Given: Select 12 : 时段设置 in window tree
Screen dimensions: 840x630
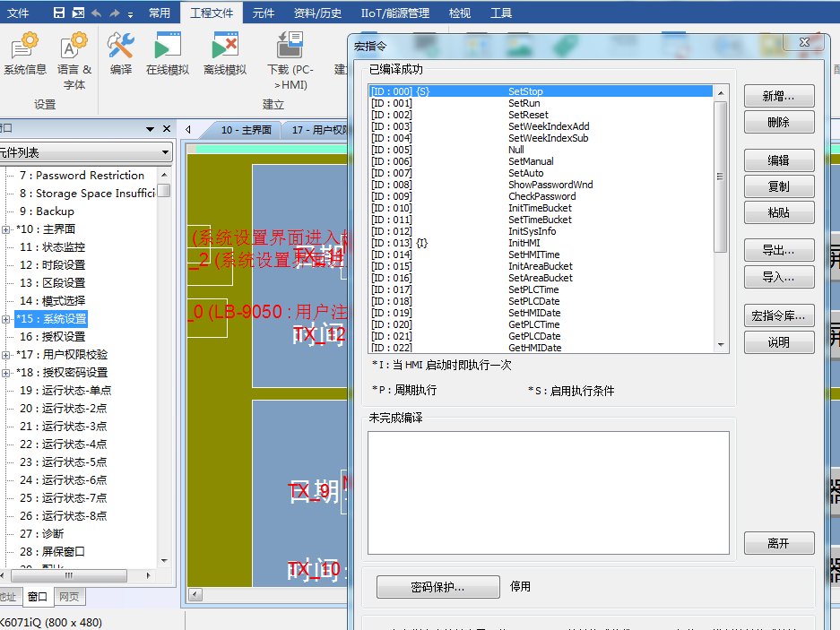Looking at the screenshot, I should coord(52,265).
